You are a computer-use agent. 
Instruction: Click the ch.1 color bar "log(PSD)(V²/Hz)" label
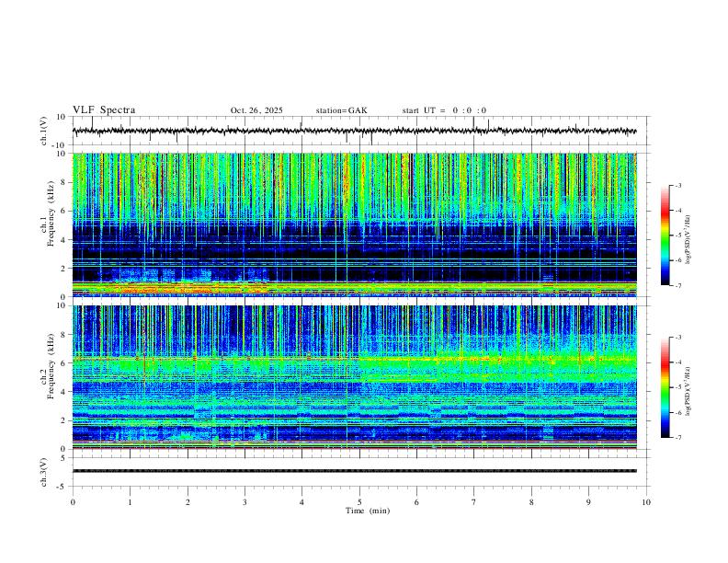click(x=688, y=240)
